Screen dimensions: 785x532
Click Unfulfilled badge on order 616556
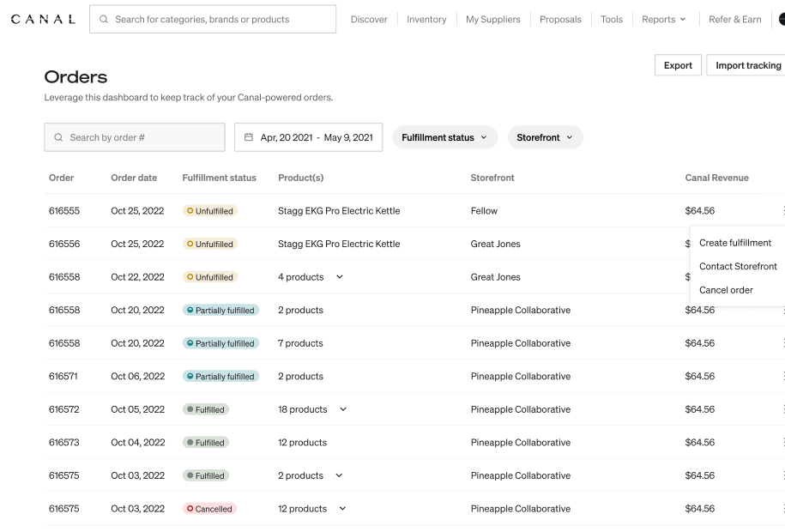coord(210,244)
